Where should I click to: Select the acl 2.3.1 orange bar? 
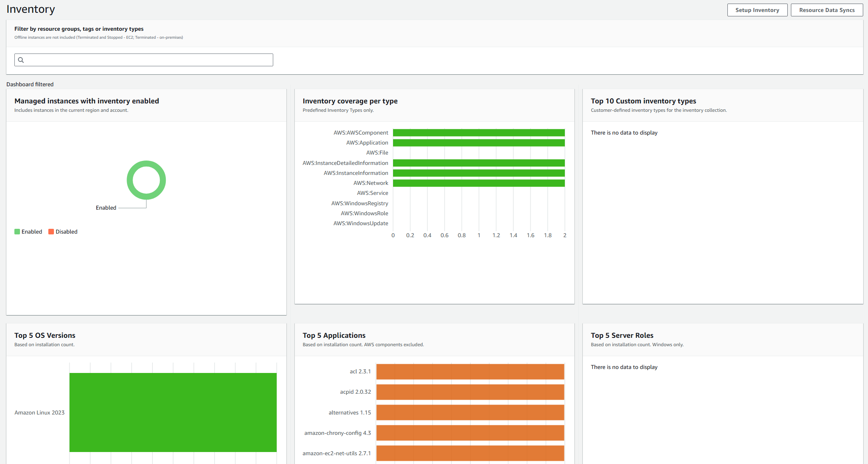(470, 371)
